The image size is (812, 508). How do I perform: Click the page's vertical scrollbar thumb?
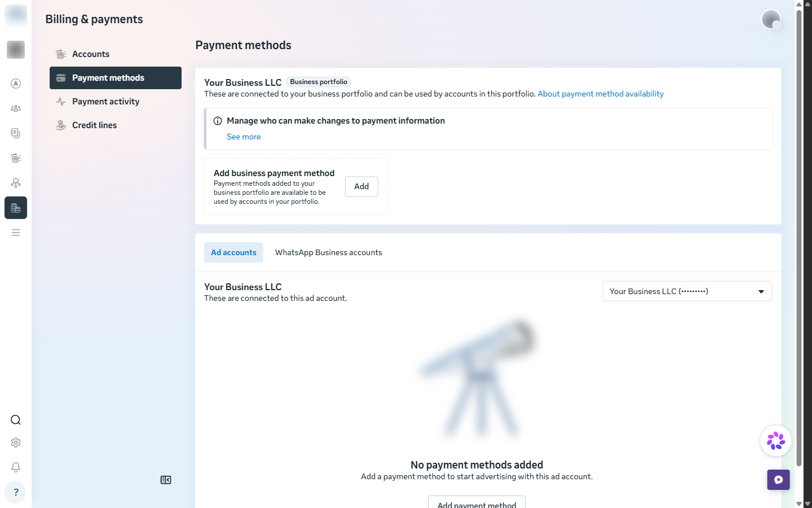799,237
